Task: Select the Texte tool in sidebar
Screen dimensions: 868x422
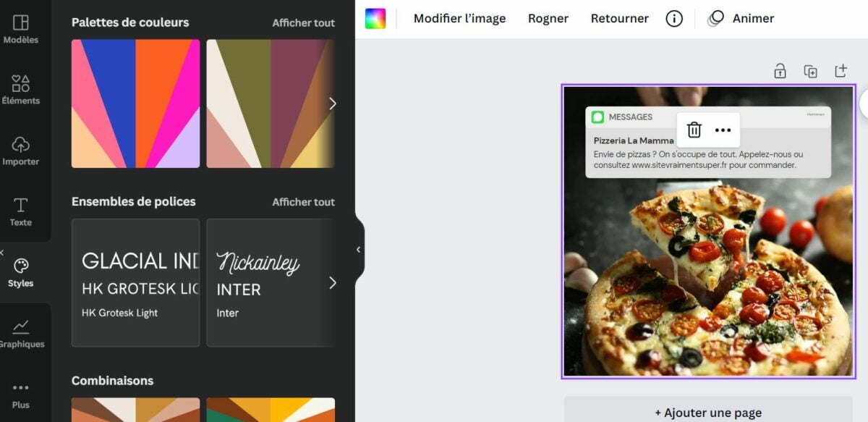Action: (21, 211)
